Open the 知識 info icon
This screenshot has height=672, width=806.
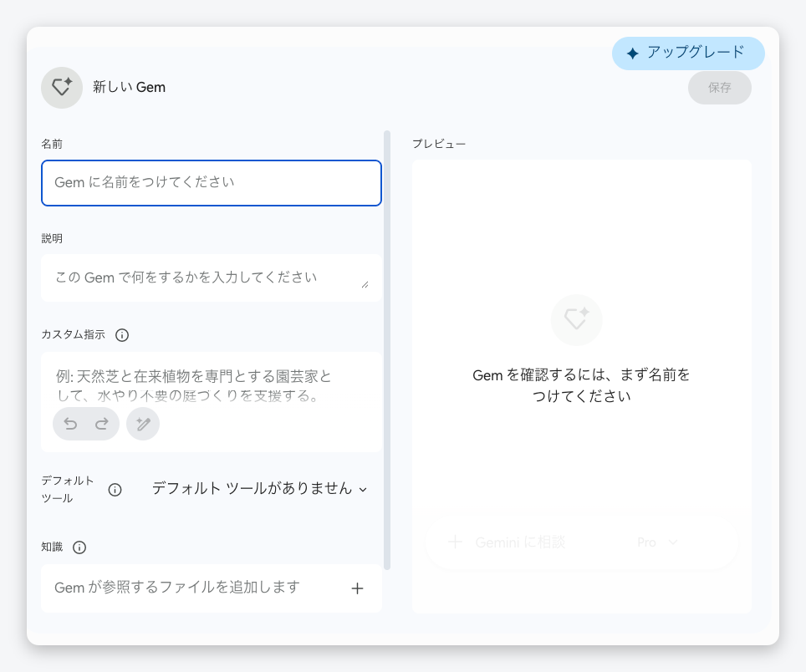[79, 547]
